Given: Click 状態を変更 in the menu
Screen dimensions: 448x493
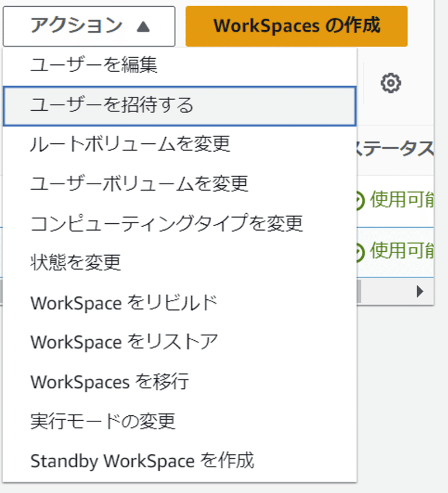Looking at the screenshot, I should [x=179, y=263].
